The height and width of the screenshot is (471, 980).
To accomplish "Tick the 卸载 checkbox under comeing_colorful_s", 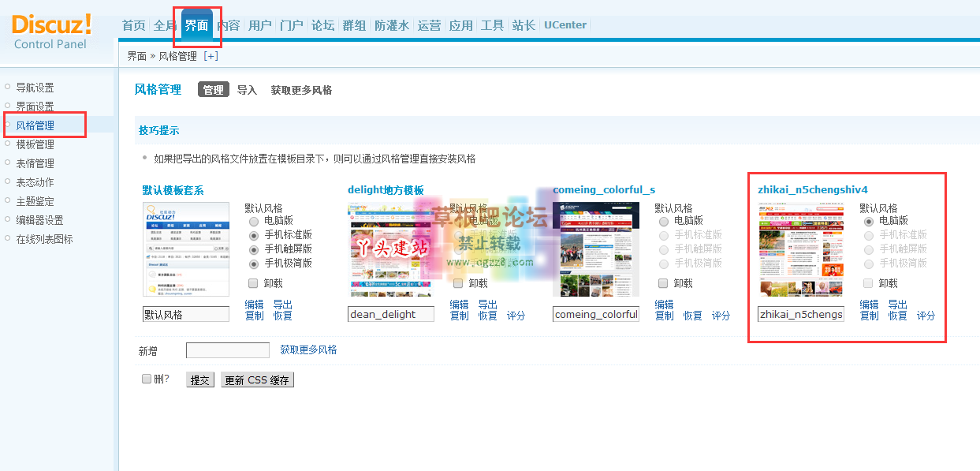I will click(x=663, y=283).
